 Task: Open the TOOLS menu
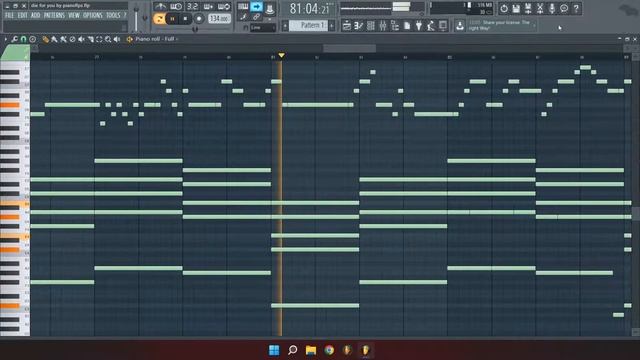pyautogui.click(x=113, y=16)
